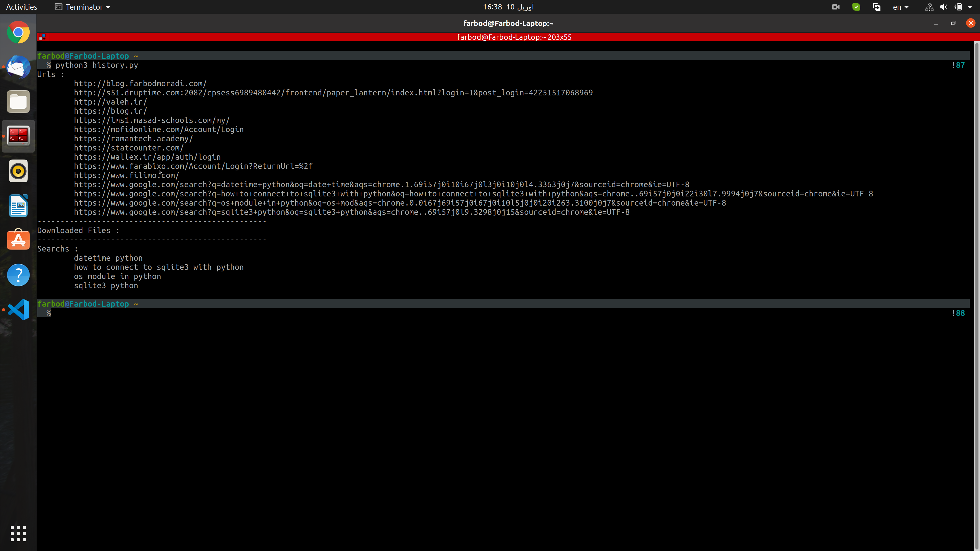The width and height of the screenshot is (980, 551).
Task: Click the s51.druptime.com cpanel URL
Action: tap(333, 93)
